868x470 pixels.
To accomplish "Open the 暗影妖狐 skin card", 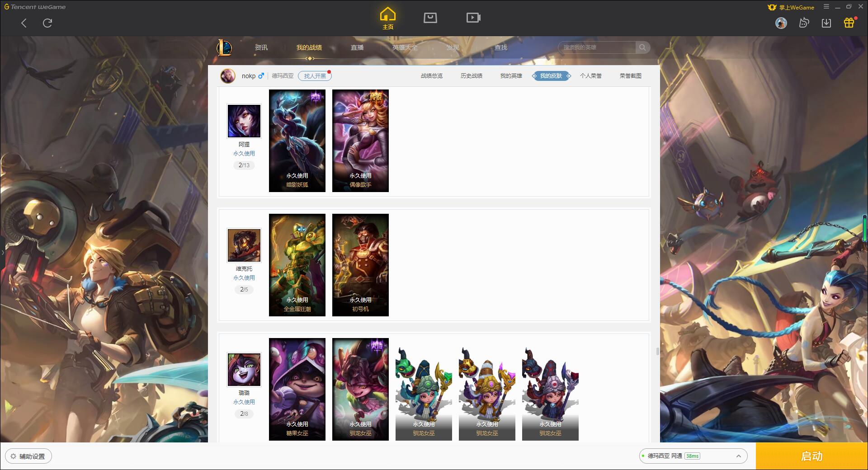I will tap(297, 141).
